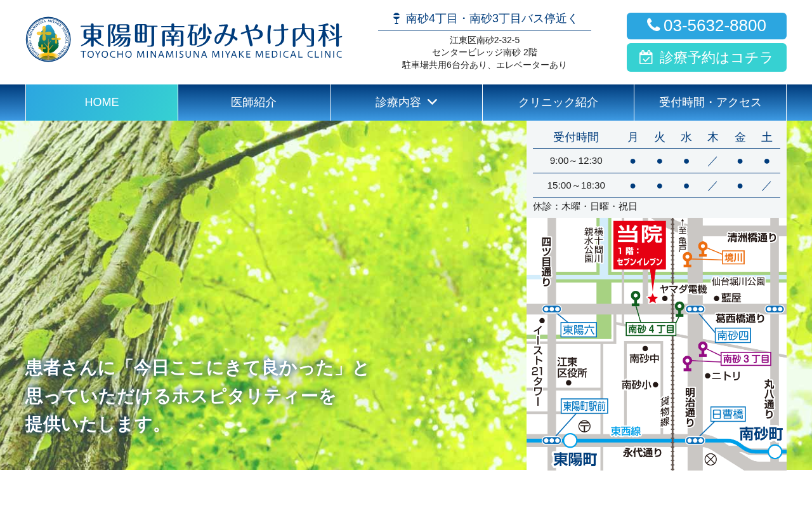Image resolution: width=812 pixels, height=508 pixels.
Task: Click 診療予約はコチラ reservation button
Action: coord(707,57)
